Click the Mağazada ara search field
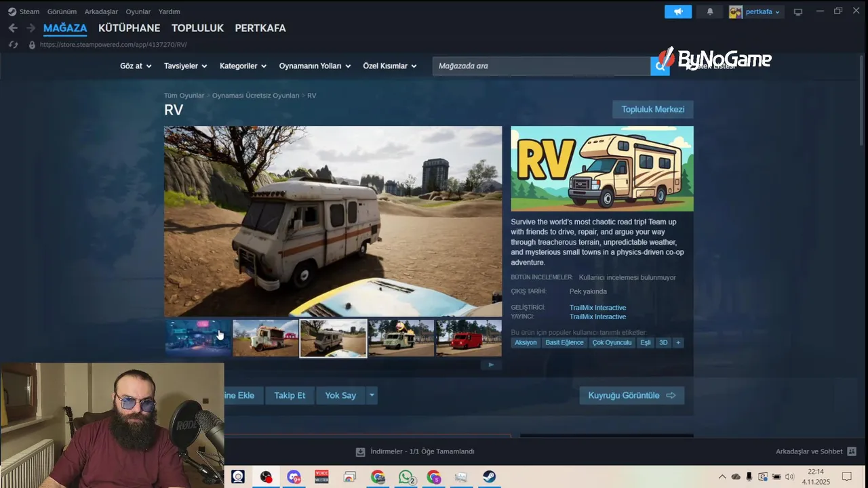Viewport: 868px width, 488px height. pyautogui.click(x=541, y=66)
